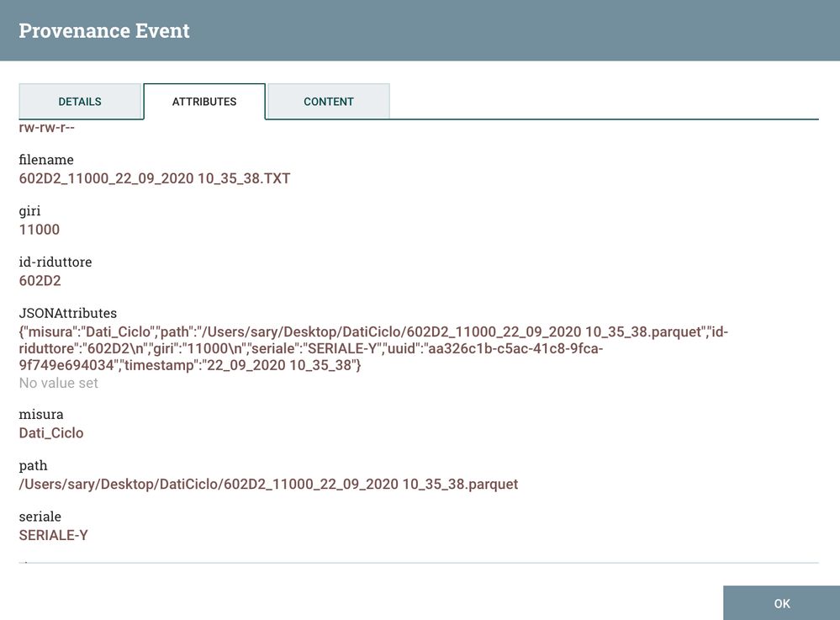
Task: Click the seriale value SERIALE-Y
Action: click(53, 535)
